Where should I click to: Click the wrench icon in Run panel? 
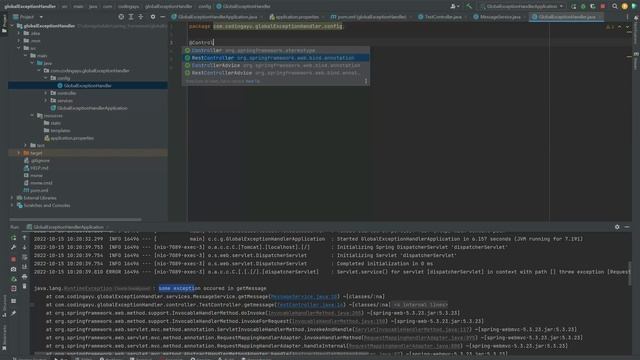[x=13, y=247]
